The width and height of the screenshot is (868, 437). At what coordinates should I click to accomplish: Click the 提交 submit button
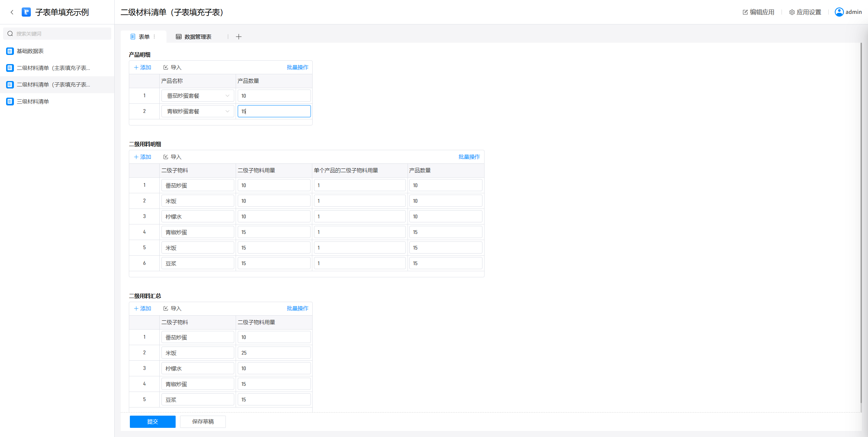tap(153, 421)
